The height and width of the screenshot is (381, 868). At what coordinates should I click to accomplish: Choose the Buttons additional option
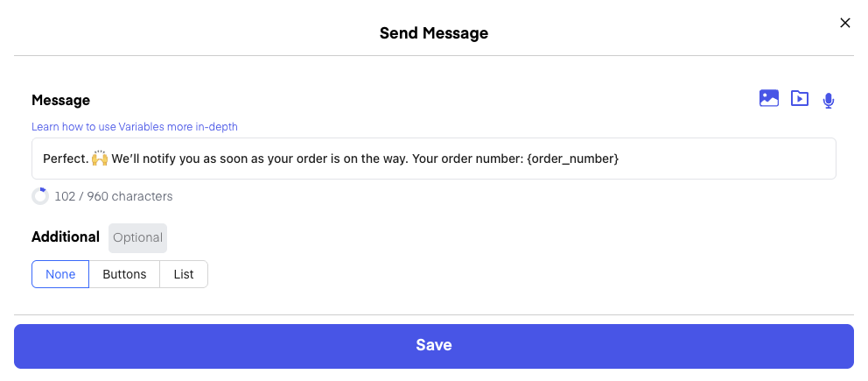point(124,274)
